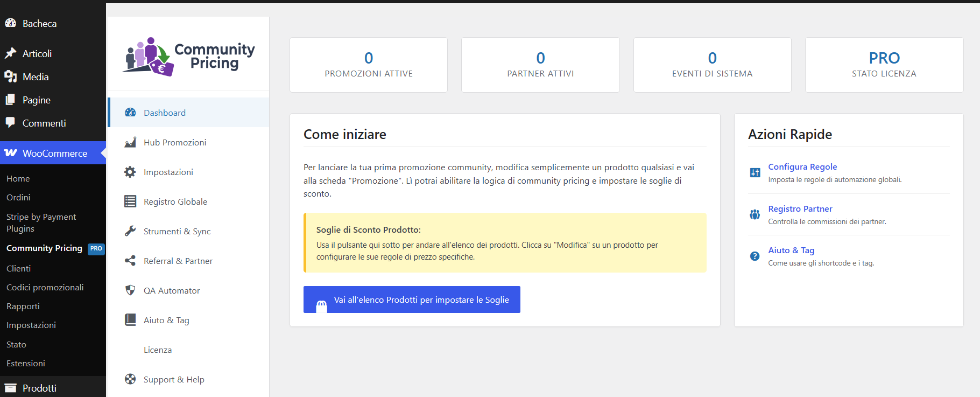Click the Bacheca dashboard gauge icon
Viewport: 980px width, 397px height.
pos(10,23)
